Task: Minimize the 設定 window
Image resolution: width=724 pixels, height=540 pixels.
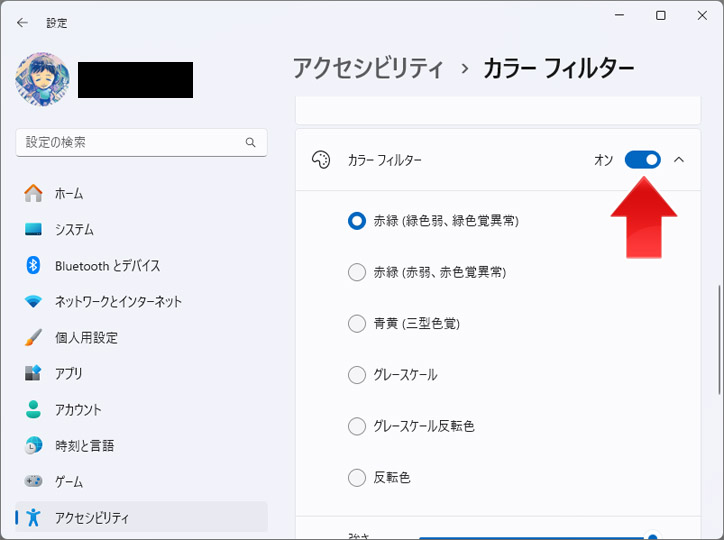Action: pos(619,15)
